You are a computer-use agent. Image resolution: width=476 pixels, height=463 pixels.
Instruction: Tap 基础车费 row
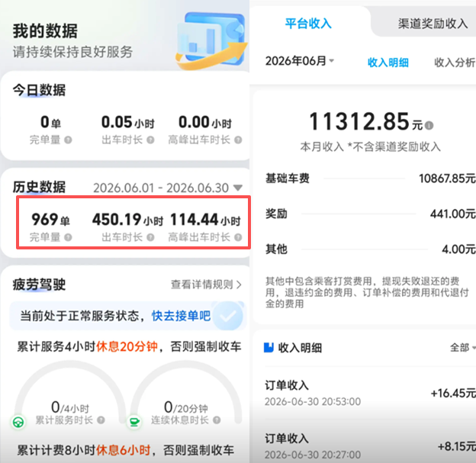coord(371,178)
